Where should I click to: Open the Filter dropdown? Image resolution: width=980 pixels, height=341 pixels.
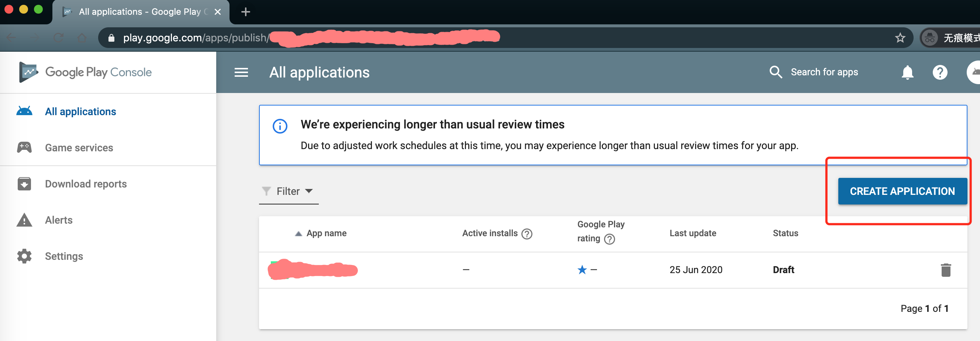pos(289,191)
